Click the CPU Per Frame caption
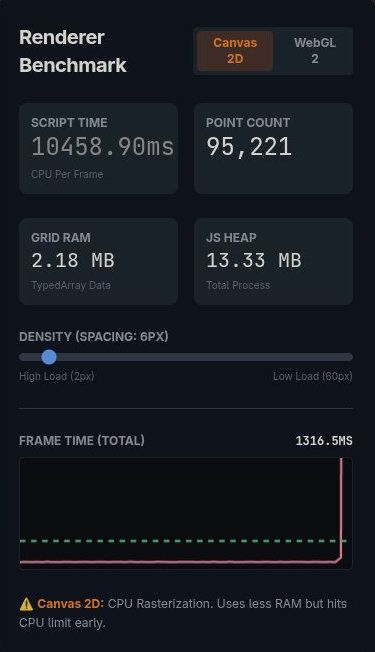The image size is (375, 652). tap(67, 174)
